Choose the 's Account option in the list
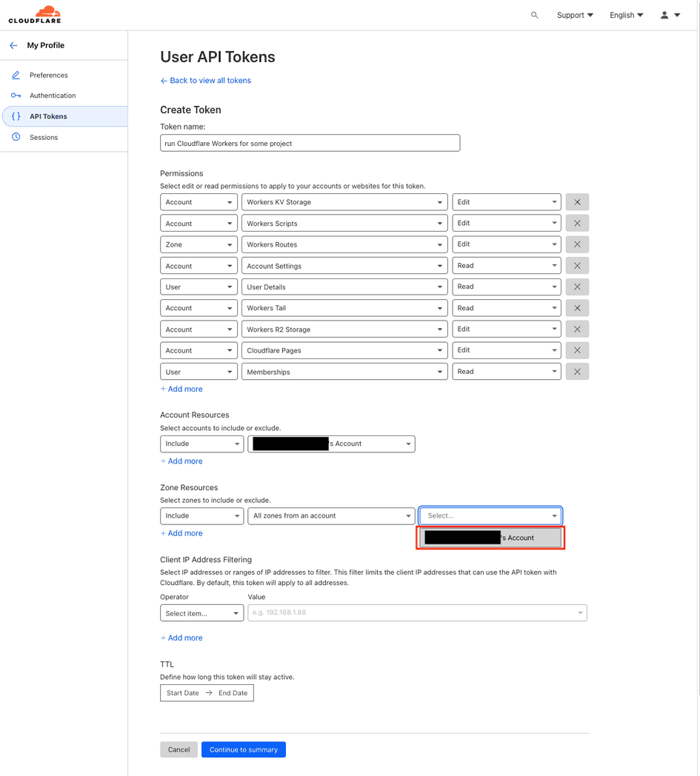The image size is (700, 776). point(490,538)
